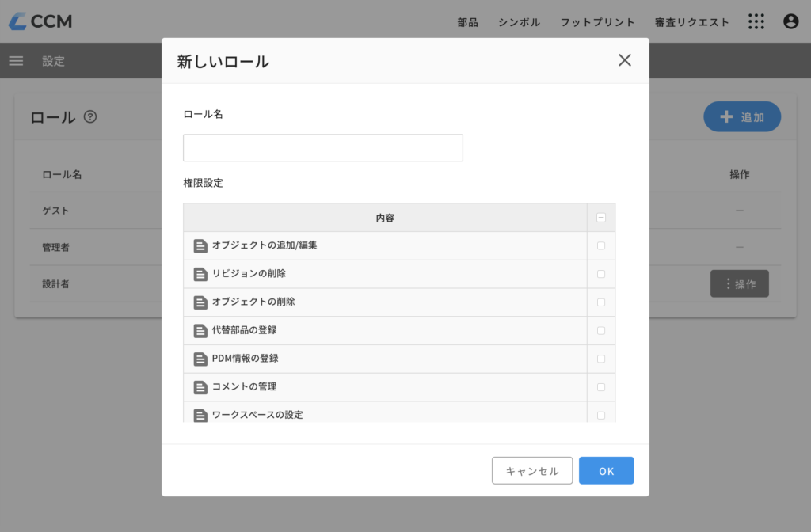Click the document icon beside オブジェクトの追加/編集
811x532 pixels.
200,245
